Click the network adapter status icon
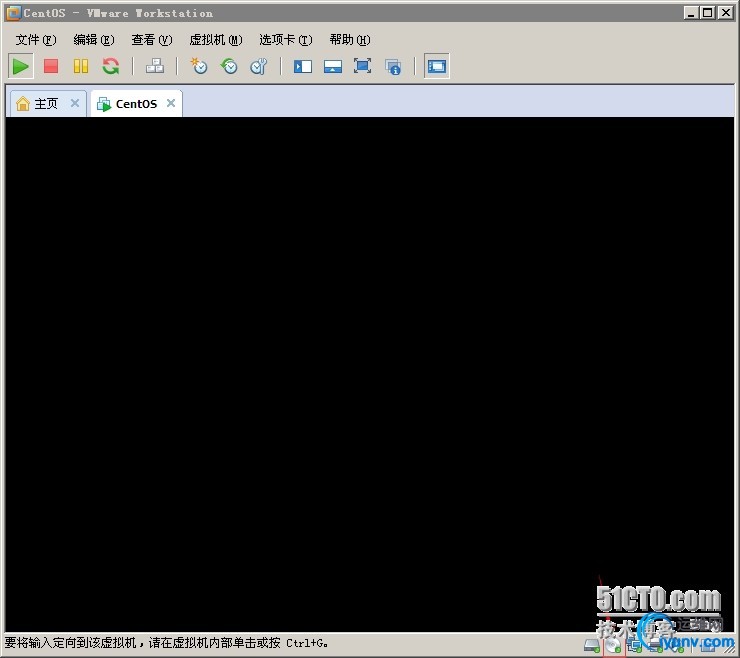Screen dimensions: 740x658 [635, 646]
